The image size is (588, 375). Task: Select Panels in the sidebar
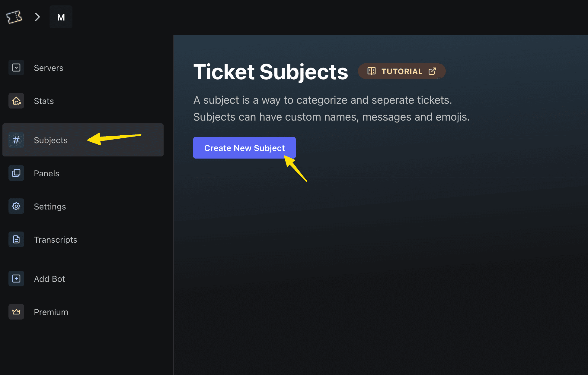click(46, 173)
